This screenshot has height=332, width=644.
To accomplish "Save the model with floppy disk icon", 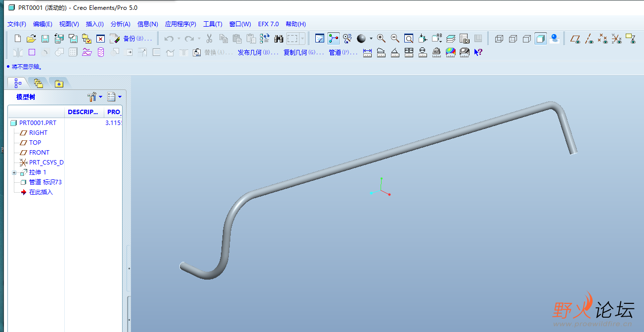I will pyautogui.click(x=45, y=39).
